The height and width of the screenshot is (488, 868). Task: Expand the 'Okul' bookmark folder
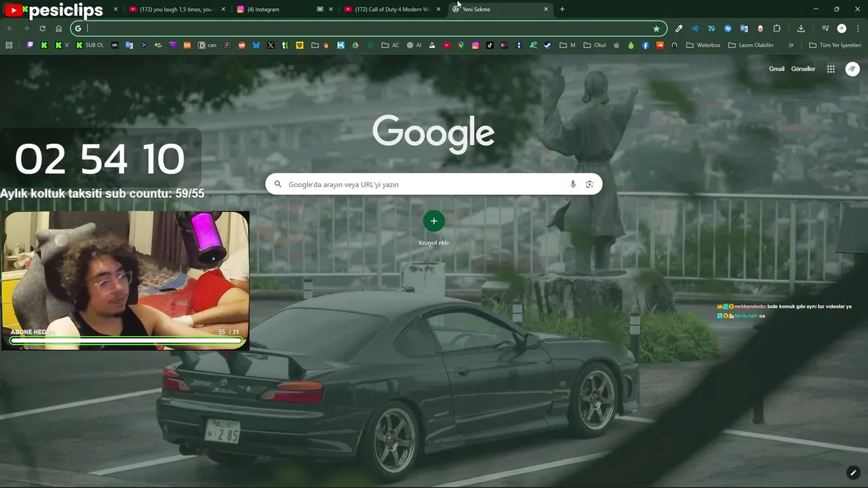(x=595, y=45)
